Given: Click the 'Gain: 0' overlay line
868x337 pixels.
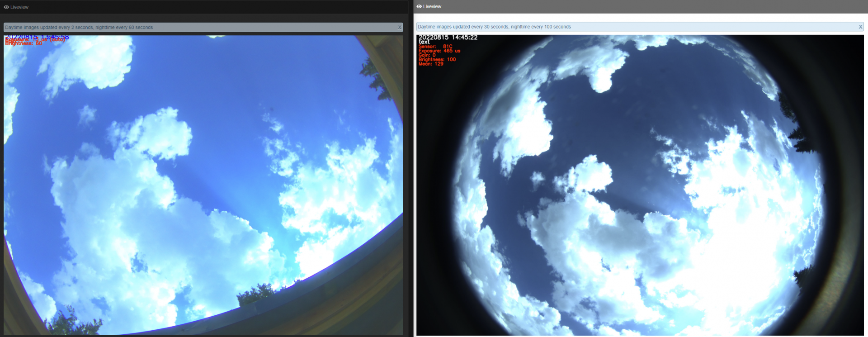Looking at the screenshot, I should [427, 55].
